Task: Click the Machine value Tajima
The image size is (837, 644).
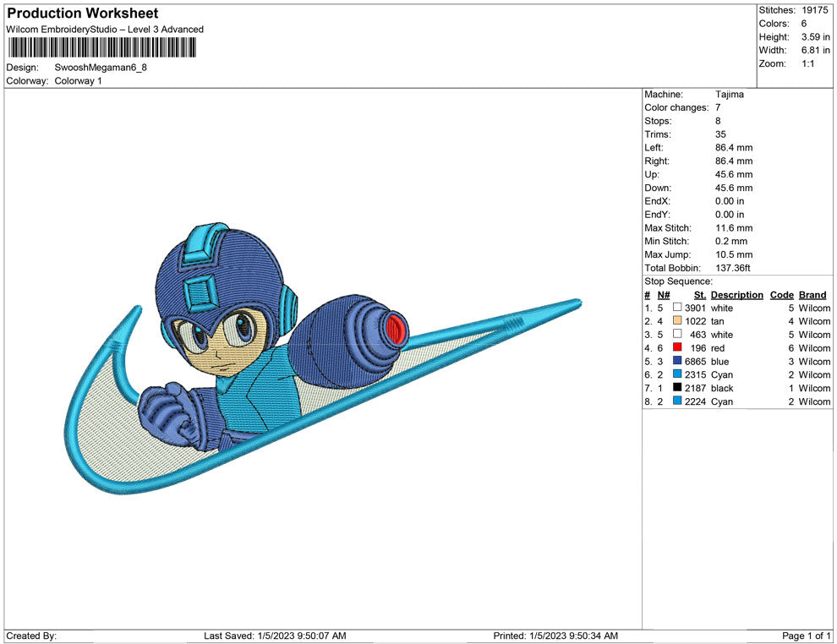Action: tap(729, 95)
